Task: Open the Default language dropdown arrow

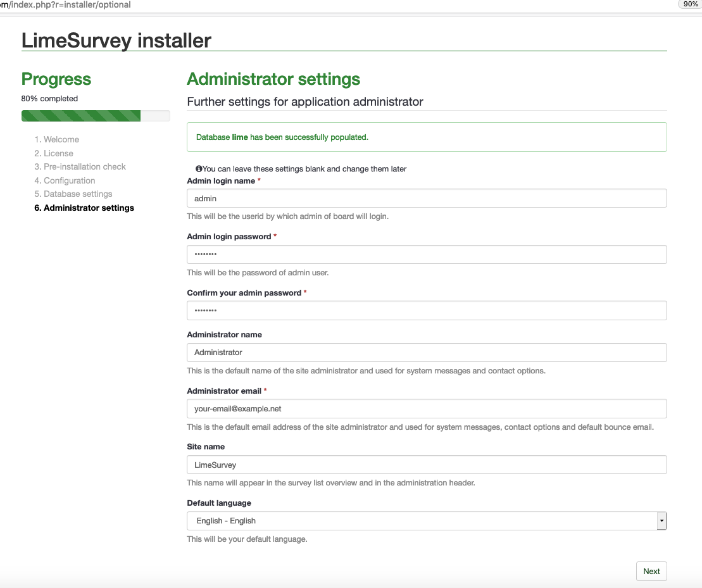Action: click(x=661, y=521)
